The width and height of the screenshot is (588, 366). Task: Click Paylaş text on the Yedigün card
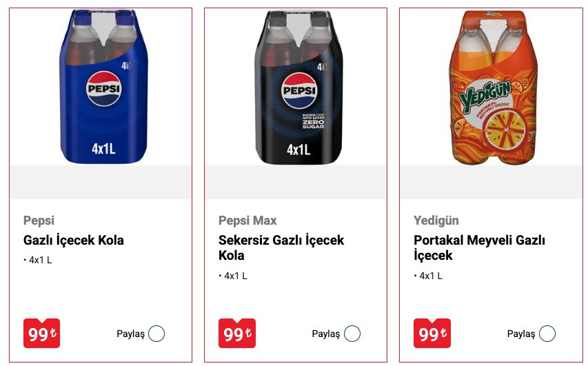(521, 334)
